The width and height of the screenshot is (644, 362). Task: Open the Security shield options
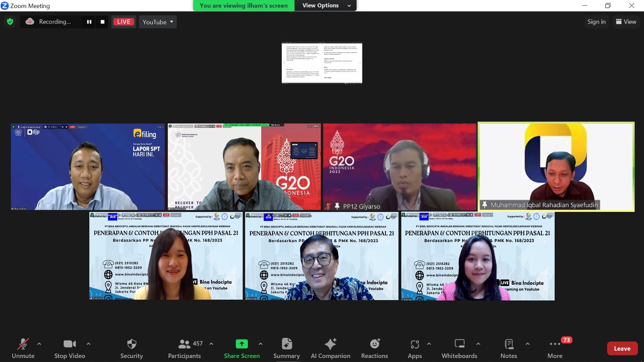point(132,348)
